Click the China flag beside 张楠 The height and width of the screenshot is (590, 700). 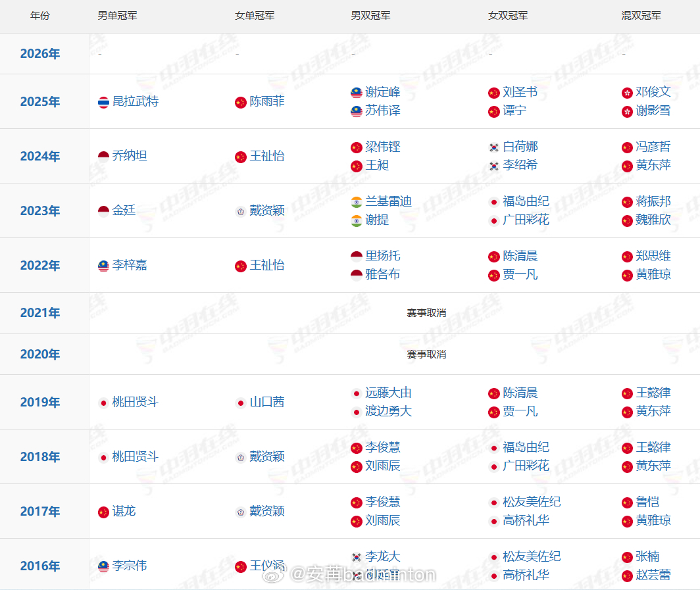(x=627, y=557)
